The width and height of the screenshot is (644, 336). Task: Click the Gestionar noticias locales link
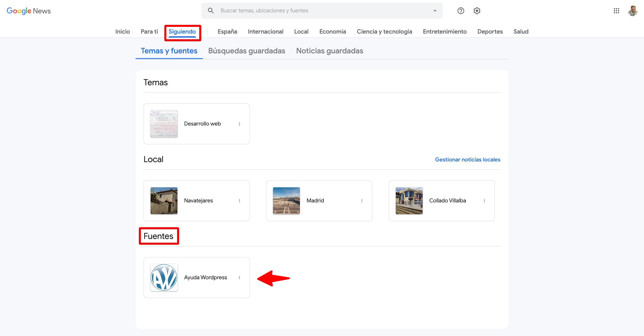pyautogui.click(x=468, y=160)
